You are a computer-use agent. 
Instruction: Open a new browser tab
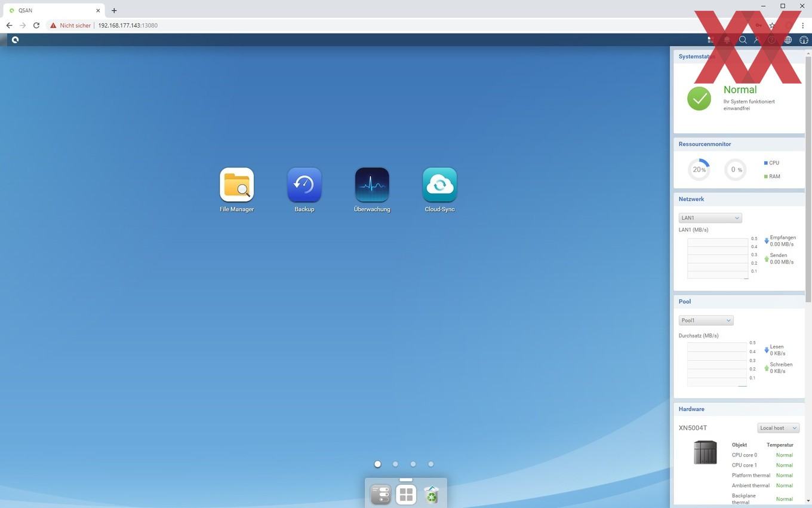[114, 10]
